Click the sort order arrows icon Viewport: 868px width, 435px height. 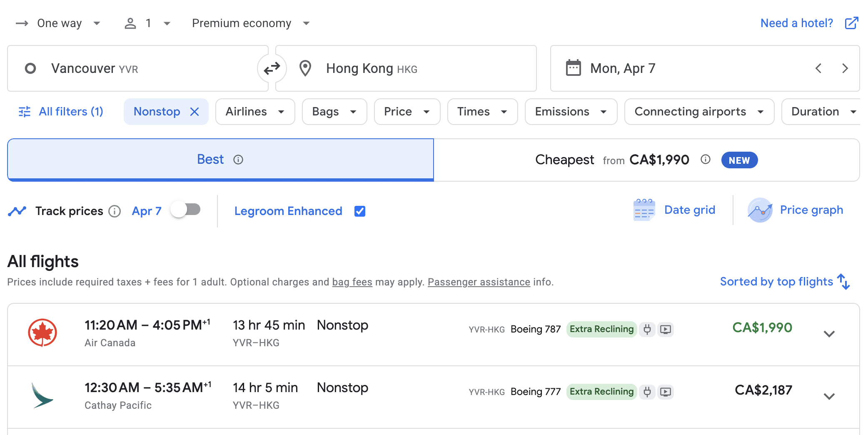[844, 282]
